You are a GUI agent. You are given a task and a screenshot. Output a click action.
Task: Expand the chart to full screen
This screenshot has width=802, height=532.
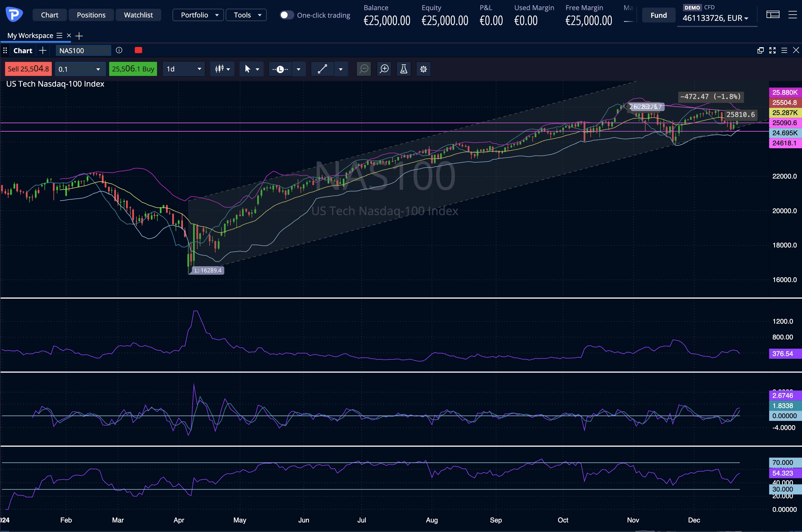click(x=773, y=50)
